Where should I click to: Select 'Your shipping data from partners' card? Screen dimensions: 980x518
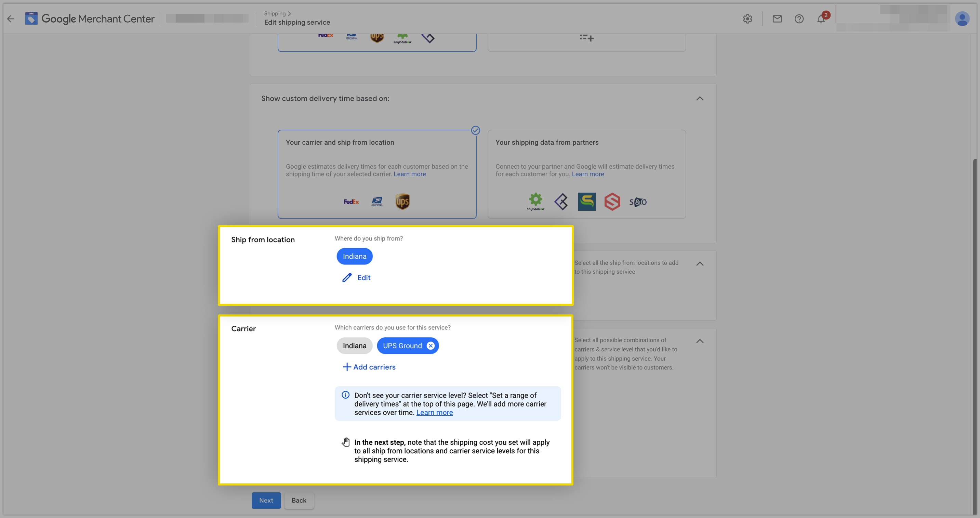click(x=587, y=174)
